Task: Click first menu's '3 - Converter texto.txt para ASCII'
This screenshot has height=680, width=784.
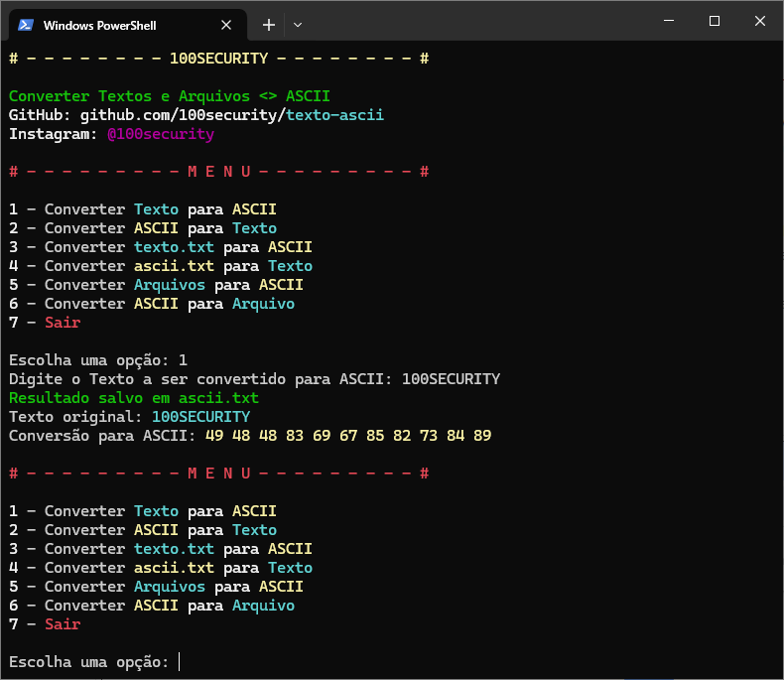Action: click(x=161, y=247)
